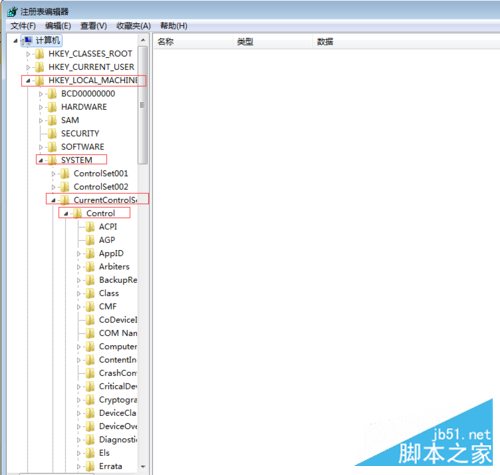Open the 查看(V) menu
Image resolution: width=500 pixels, height=475 pixels.
(x=94, y=26)
